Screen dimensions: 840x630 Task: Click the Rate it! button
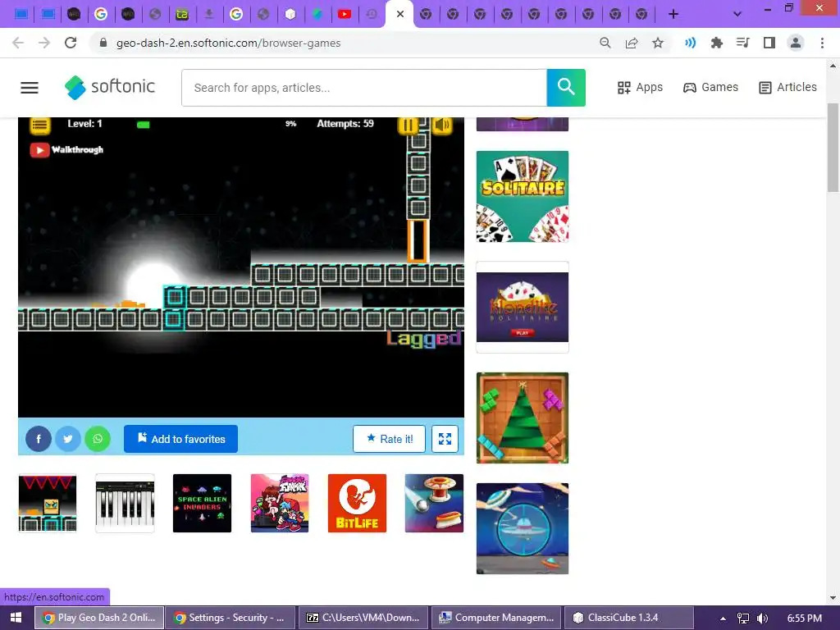(x=389, y=439)
